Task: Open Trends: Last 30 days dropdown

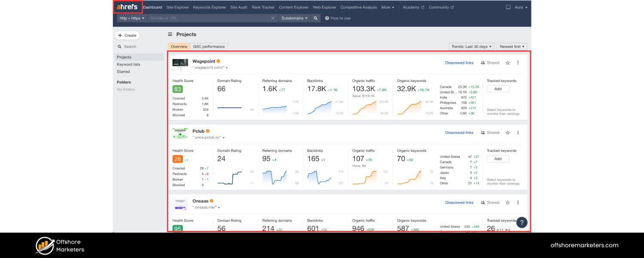Action: (471, 46)
